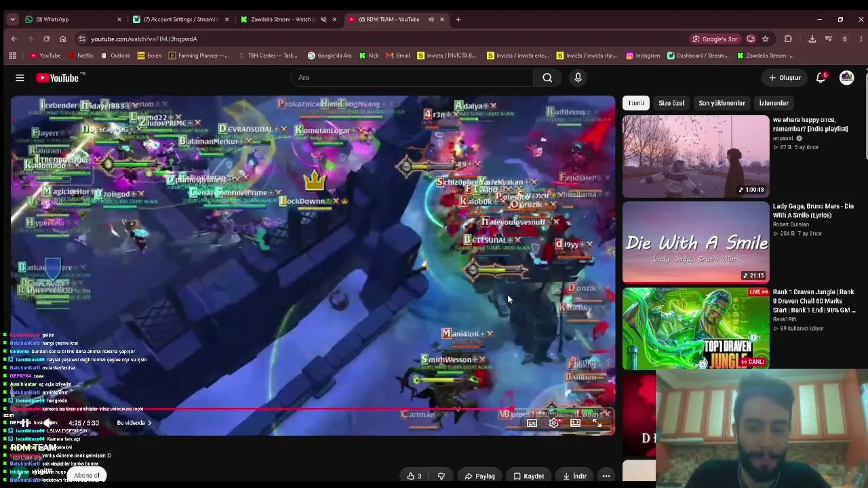Screen dimensions: 868x488
Task: Click the "Google'a Sor" button
Action: [714, 39]
